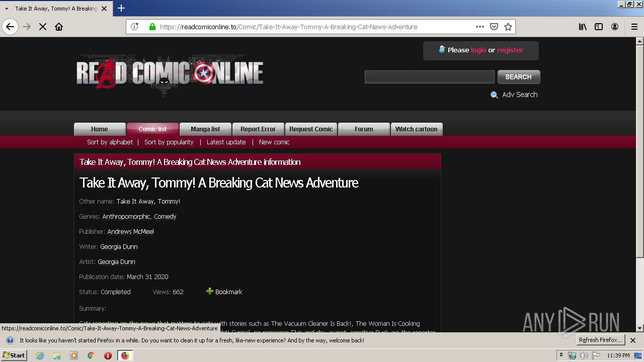The height and width of the screenshot is (362, 644).
Task: Click the magnifier icon beside Adv Search
Action: (494, 95)
